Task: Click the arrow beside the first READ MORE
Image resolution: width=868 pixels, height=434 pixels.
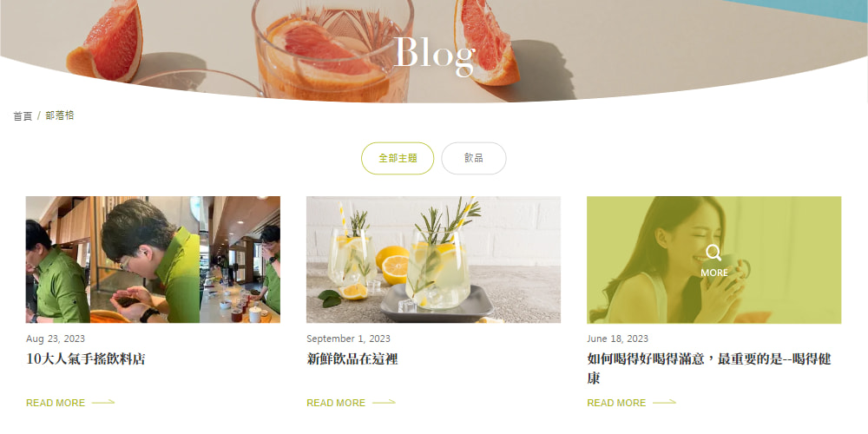Action: click(x=103, y=403)
